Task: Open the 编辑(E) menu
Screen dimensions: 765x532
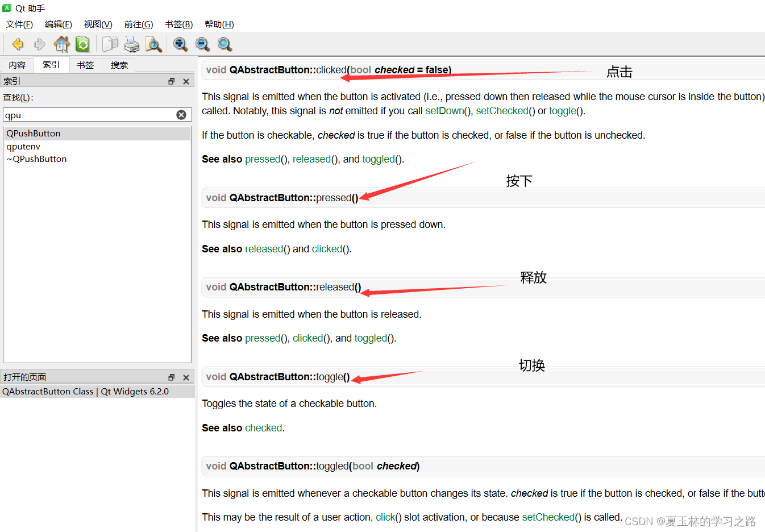Action: (x=59, y=24)
